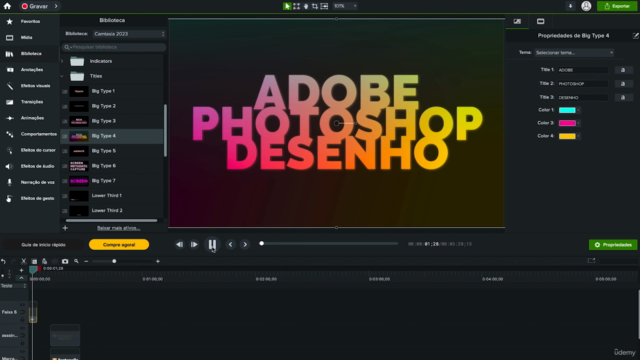Select Big Type 5 asset
The width and height of the screenshot is (640, 360).
[112, 151]
